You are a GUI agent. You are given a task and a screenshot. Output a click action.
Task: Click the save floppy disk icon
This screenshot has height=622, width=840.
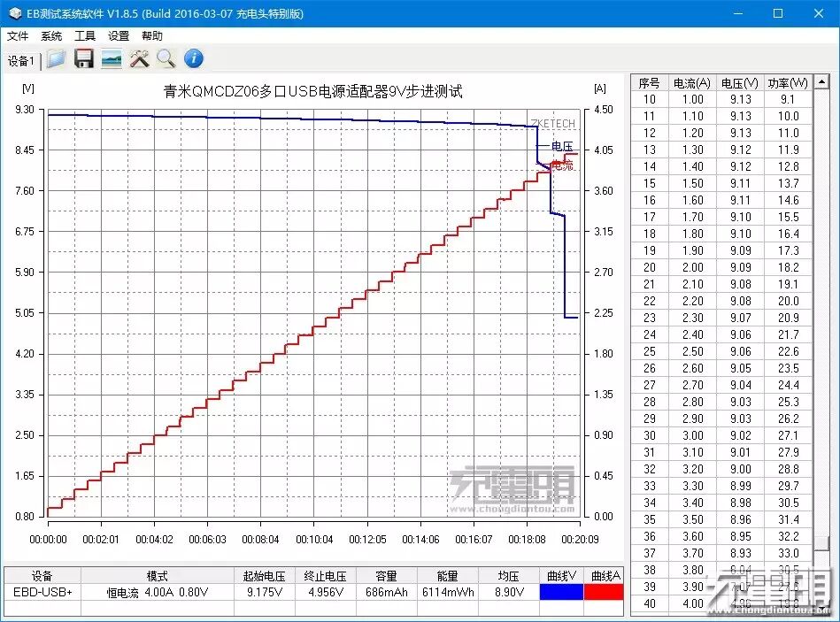(83, 59)
